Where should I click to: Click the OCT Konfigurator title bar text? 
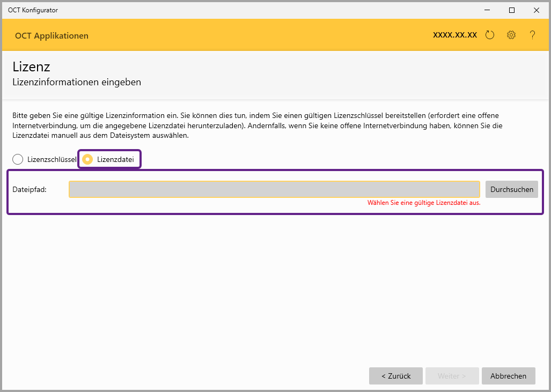33,10
